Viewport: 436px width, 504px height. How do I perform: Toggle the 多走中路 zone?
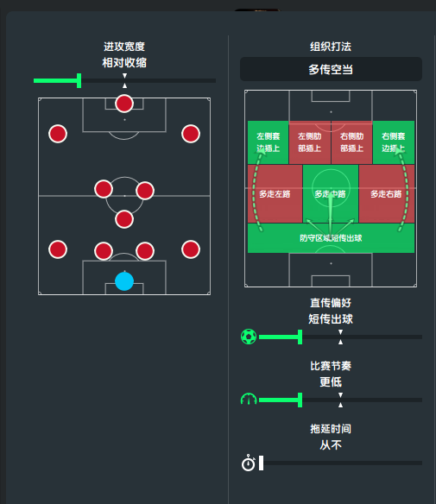click(x=331, y=194)
